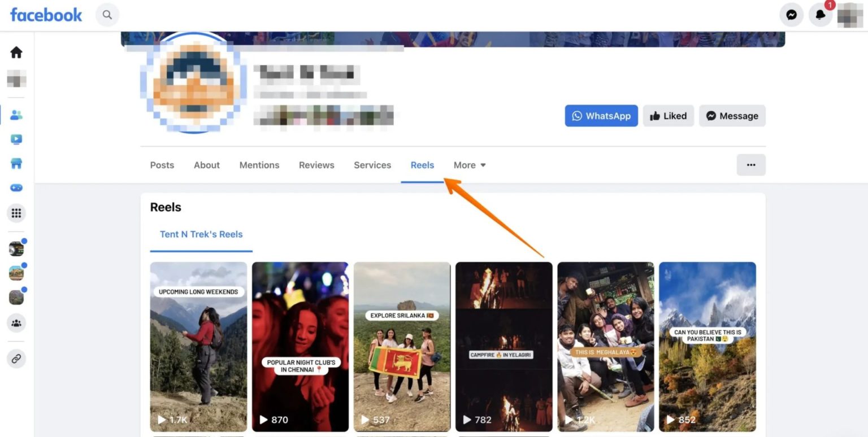Open the three-dot page options menu
The height and width of the screenshot is (437, 868).
tap(751, 165)
